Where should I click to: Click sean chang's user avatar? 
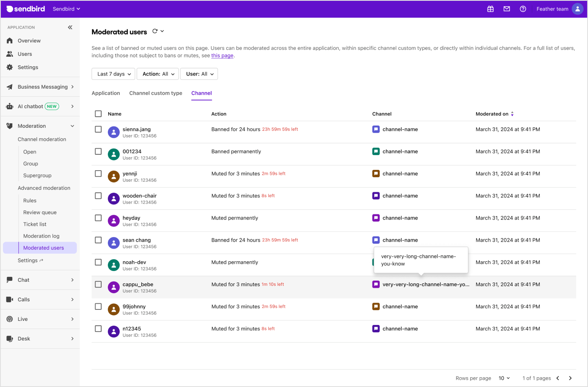pos(114,243)
